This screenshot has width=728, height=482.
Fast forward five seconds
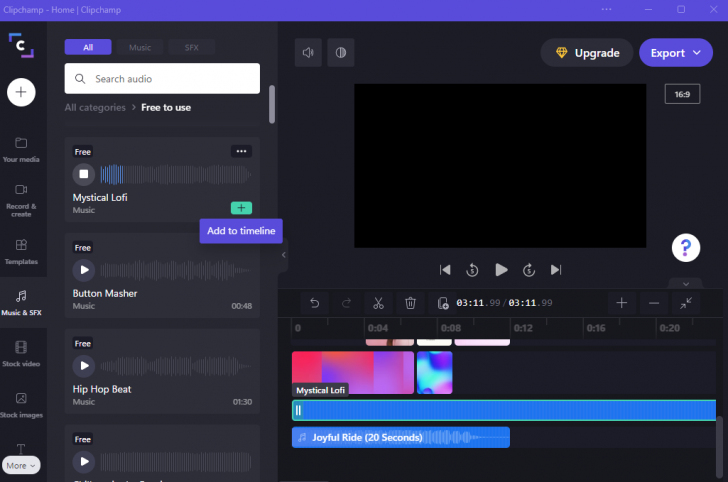point(529,270)
